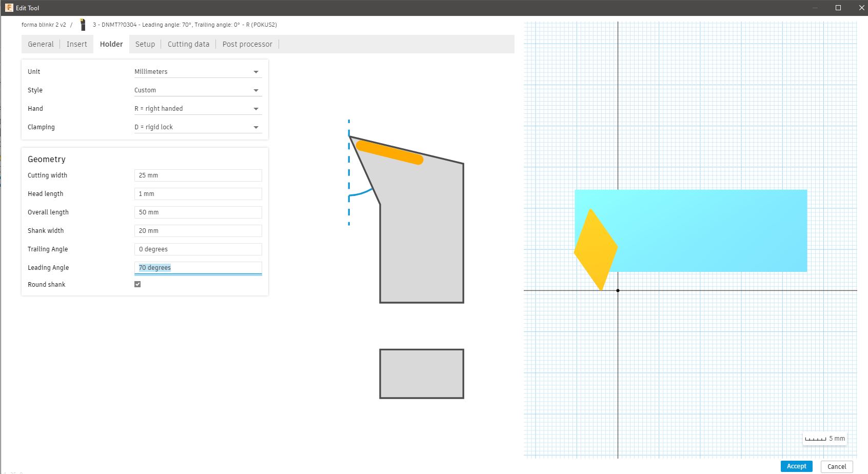Click the 5 mm scale indicator
868x474 pixels.
824,439
